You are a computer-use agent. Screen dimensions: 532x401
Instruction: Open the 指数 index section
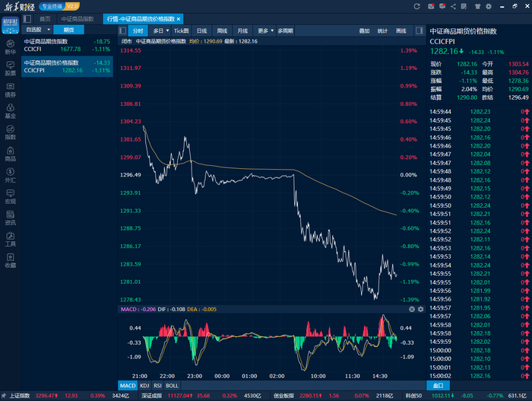point(10,132)
